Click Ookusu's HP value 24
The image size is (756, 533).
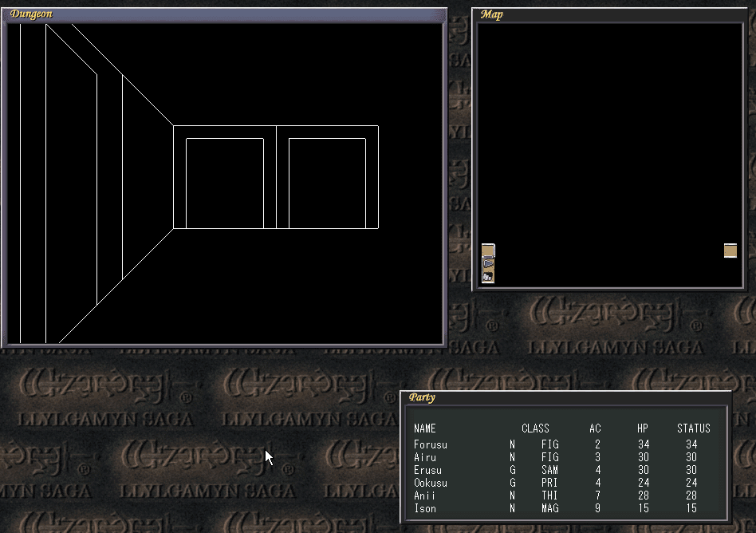tap(644, 483)
